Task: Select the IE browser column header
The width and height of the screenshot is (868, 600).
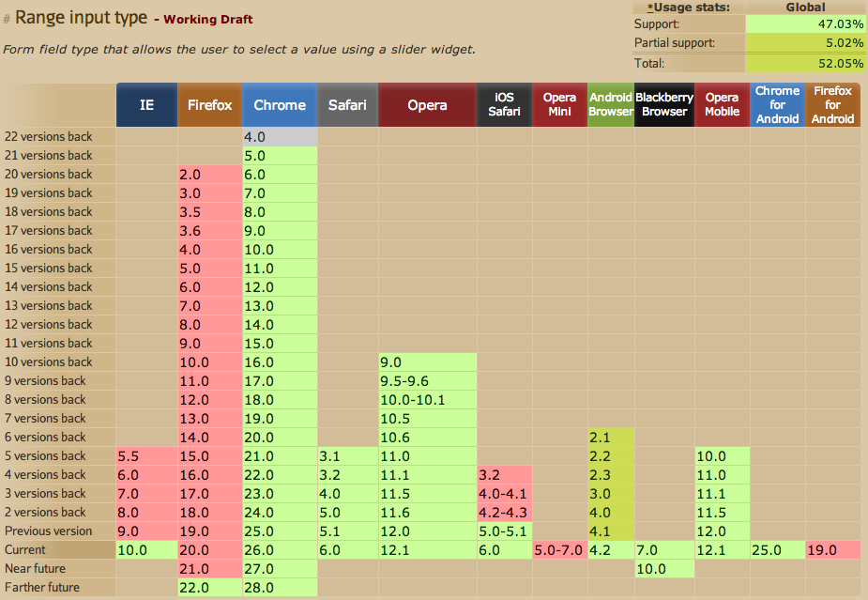Action: (146, 105)
